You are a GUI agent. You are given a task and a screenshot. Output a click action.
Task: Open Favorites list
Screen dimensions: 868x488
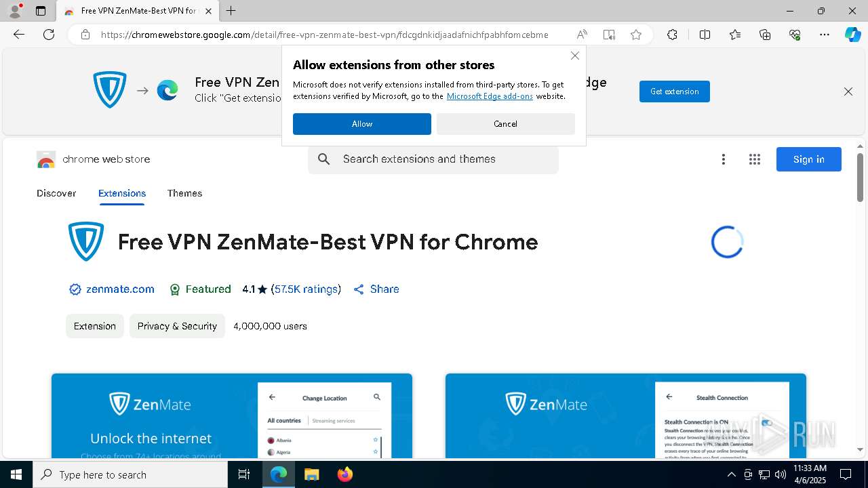point(735,35)
